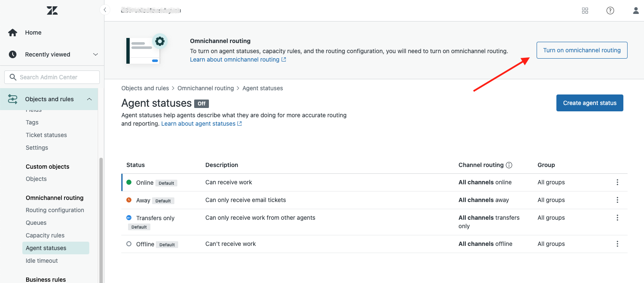Collapse the Objects and rules section
The image size is (644, 283).
point(89,99)
